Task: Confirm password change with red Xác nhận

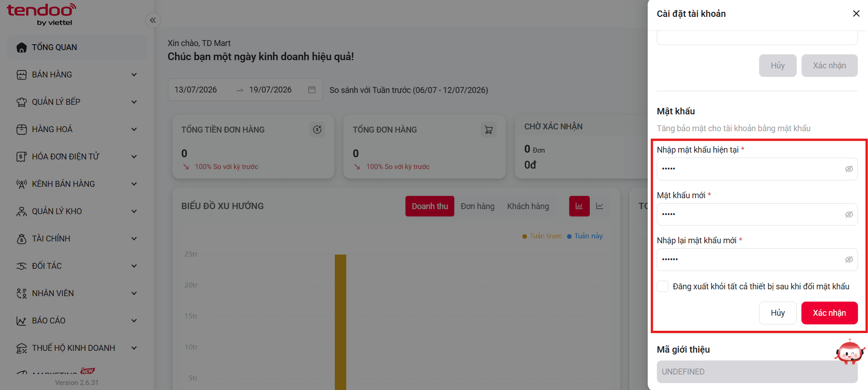Action: [829, 313]
